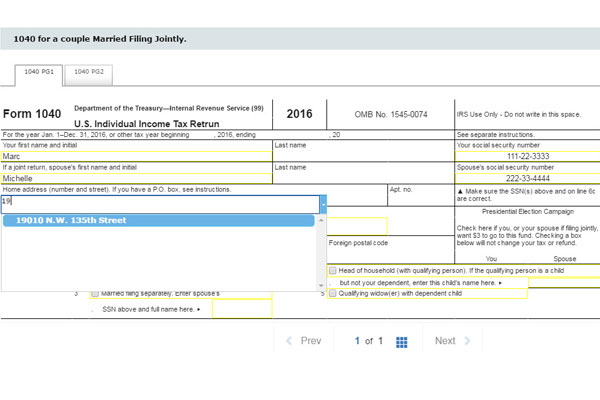600x400 pixels.
Task: Click the current page number 1
Action: coord(357,341)
